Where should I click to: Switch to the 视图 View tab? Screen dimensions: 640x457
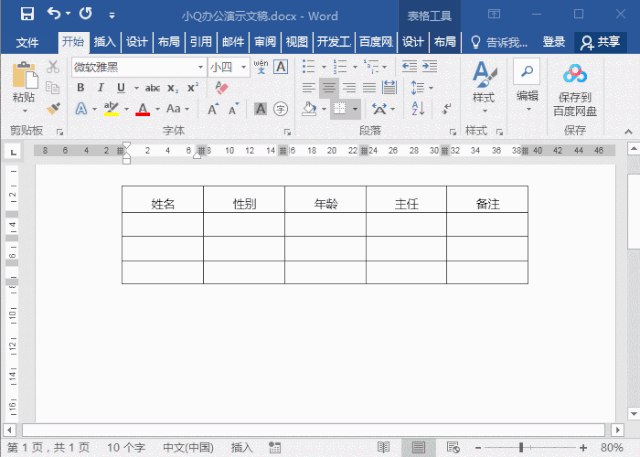[x=297, y=42]
